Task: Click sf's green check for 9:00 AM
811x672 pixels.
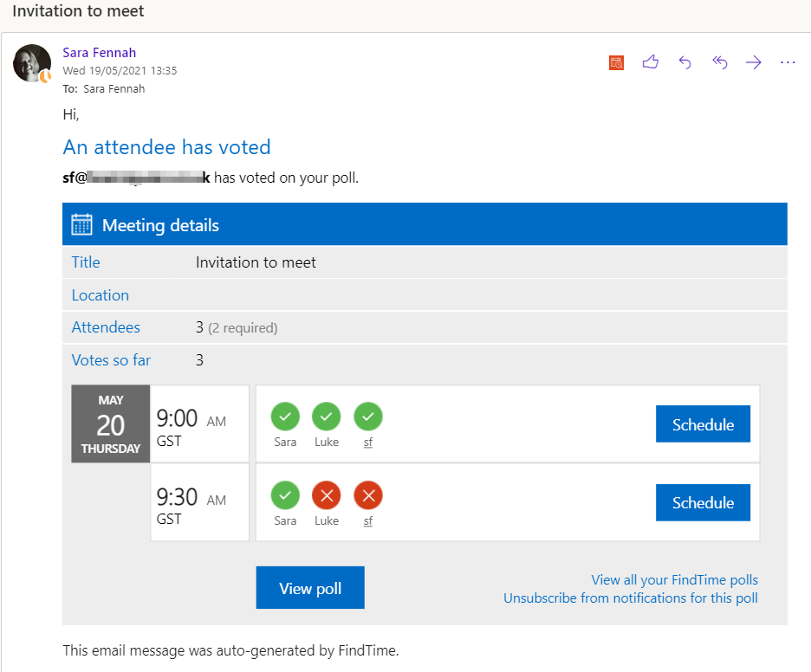Action: coord(368,417)
